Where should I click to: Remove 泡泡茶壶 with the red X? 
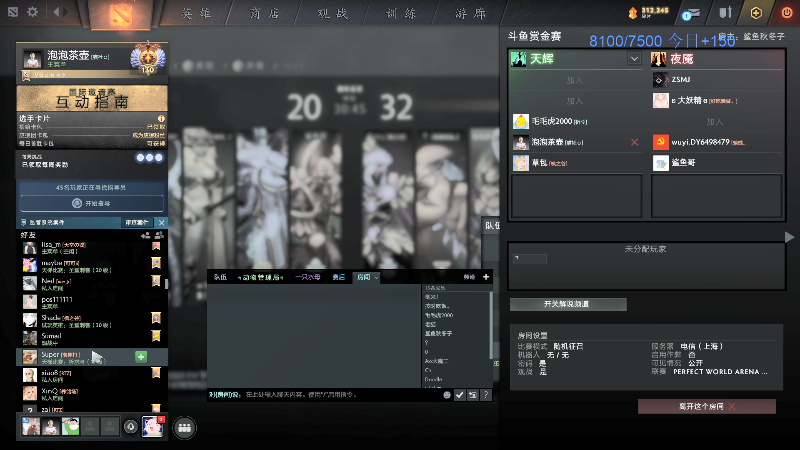pyautogui.click(x=634, y=142)
